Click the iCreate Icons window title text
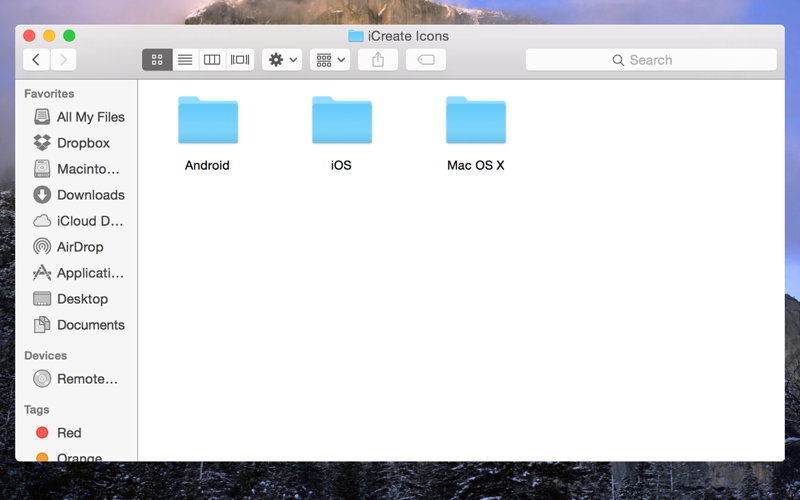Screen dimensions: 800x500 point(408,36)
